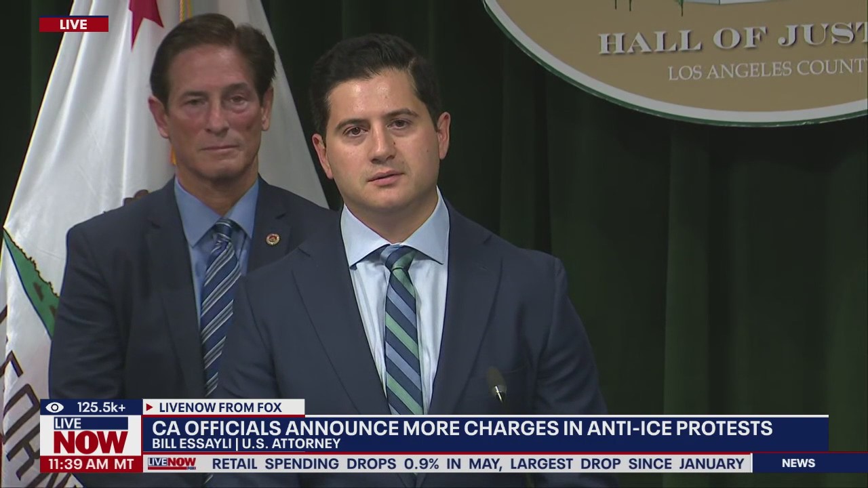868x488 pixels.
Task: Click the speaker's green and navy striped tie
Action: [x=401, y=327]
